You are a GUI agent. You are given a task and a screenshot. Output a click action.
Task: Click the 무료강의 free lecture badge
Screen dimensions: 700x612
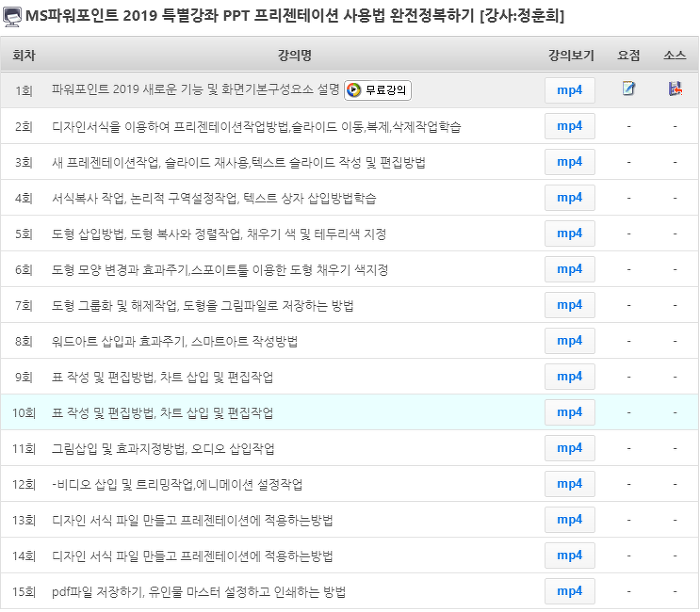(378, 90)
